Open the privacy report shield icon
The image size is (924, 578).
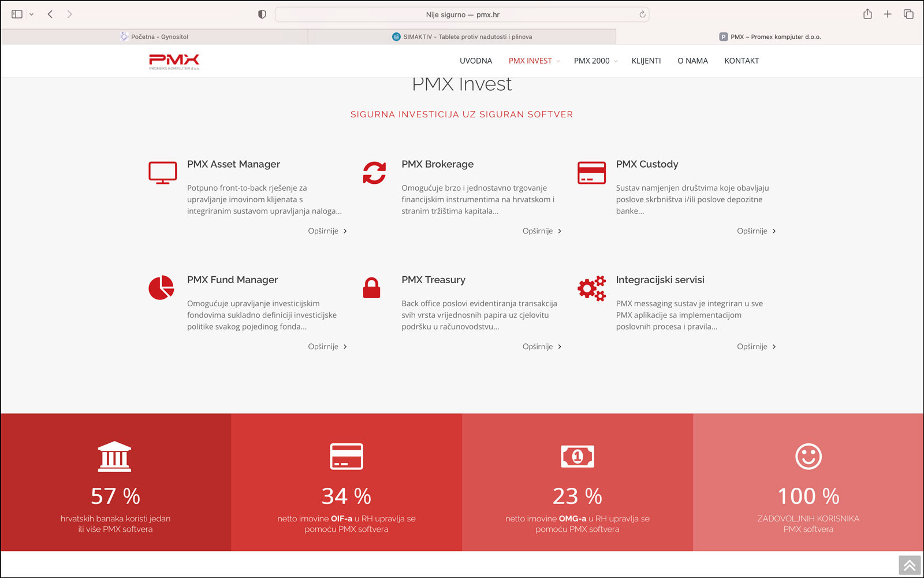coord(262,14)
